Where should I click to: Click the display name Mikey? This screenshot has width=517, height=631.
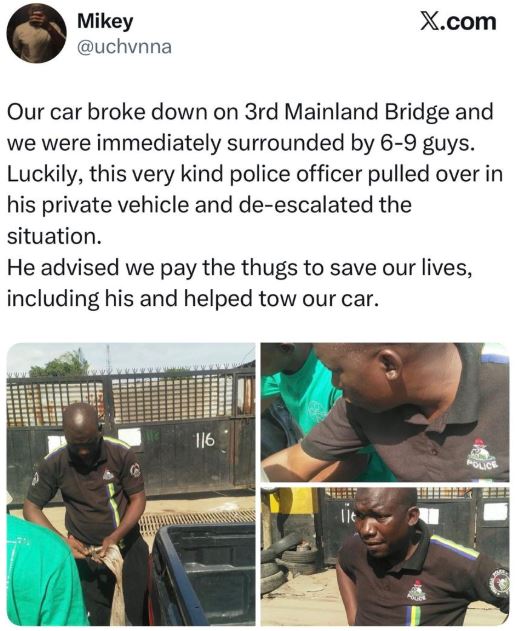pos(105,21)
